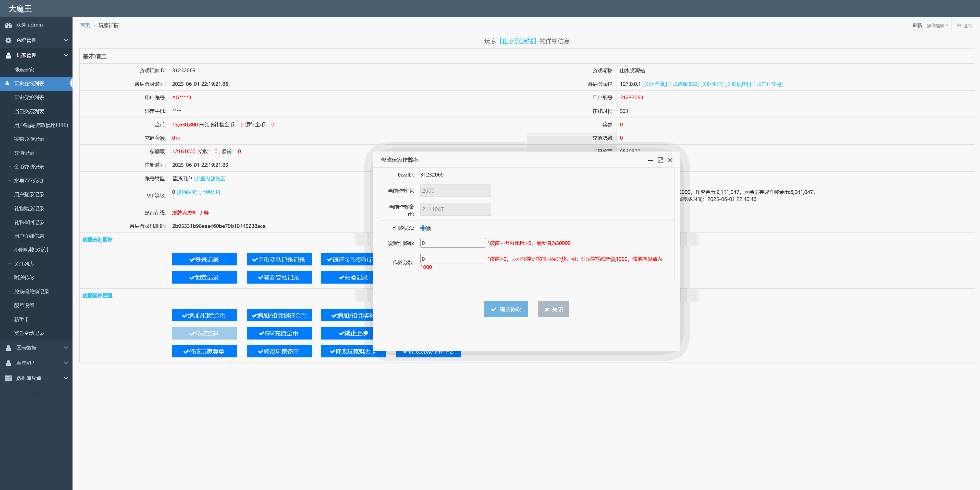
Task: Click the user icon beside 玩家管理
Action: tap(8, 56)
